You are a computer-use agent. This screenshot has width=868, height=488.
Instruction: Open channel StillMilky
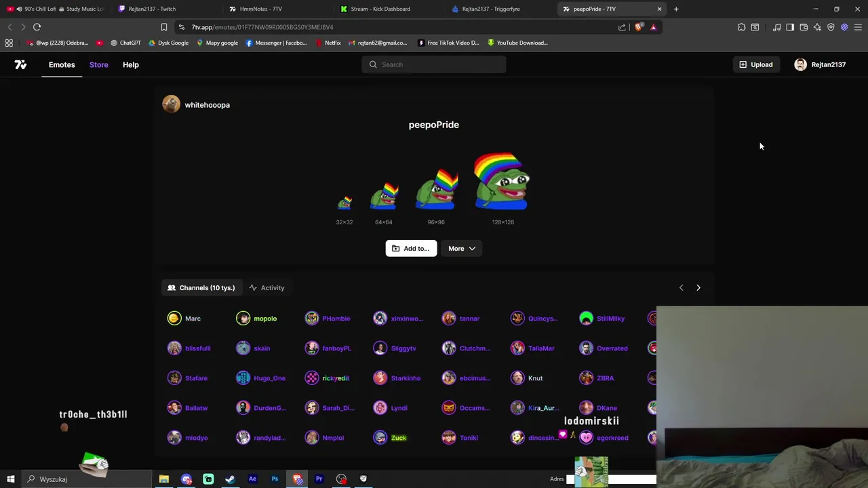[x=602, y=319]
